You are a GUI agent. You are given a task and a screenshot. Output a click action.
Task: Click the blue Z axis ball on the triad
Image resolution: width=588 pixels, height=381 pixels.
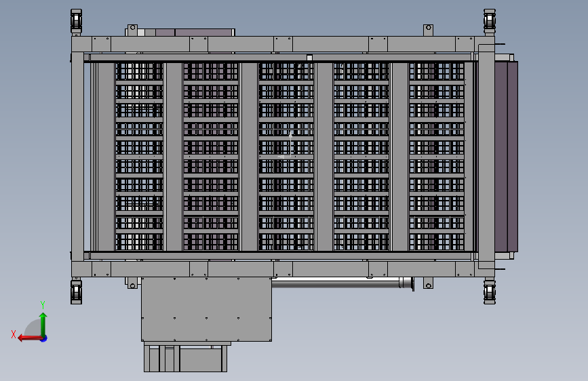[x=44, y=338]
